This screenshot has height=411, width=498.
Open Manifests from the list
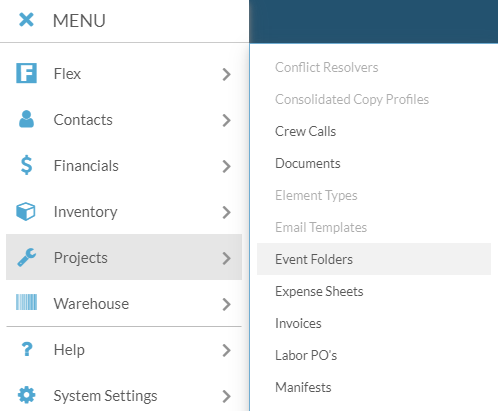point(303,387)
